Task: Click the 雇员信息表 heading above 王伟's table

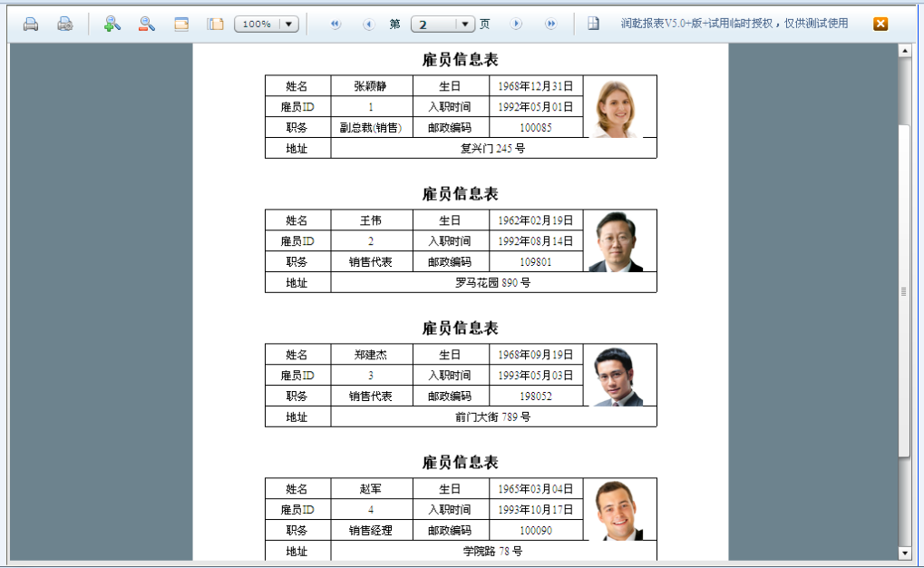Action: pos(461,194)
